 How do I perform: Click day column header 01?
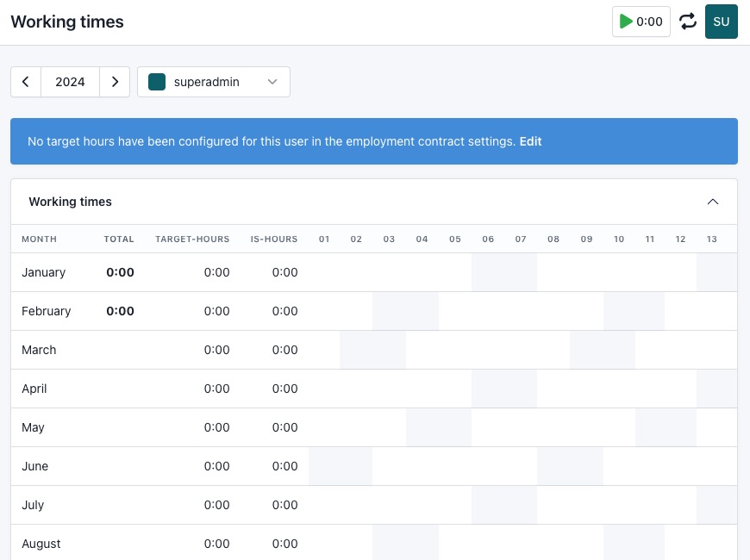click(324, 239)
